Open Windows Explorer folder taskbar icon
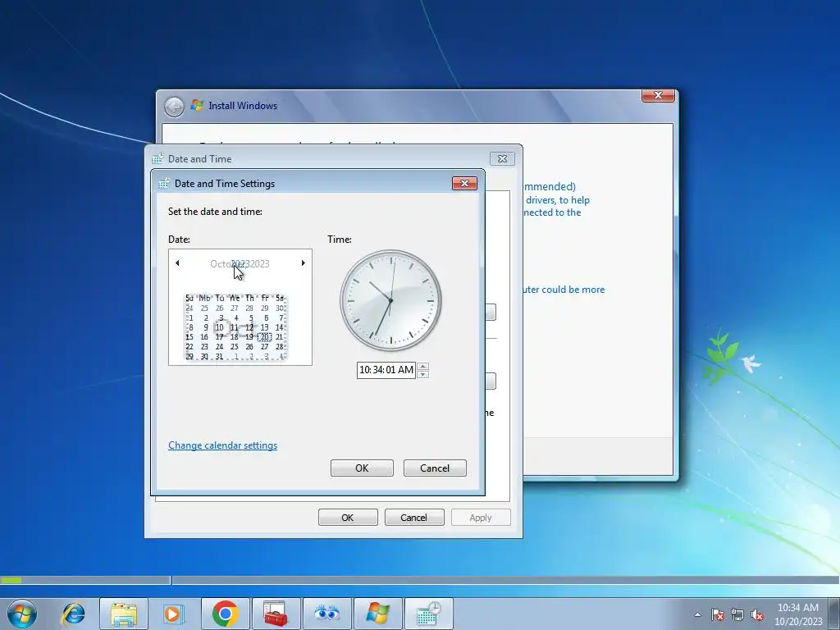 124,614
